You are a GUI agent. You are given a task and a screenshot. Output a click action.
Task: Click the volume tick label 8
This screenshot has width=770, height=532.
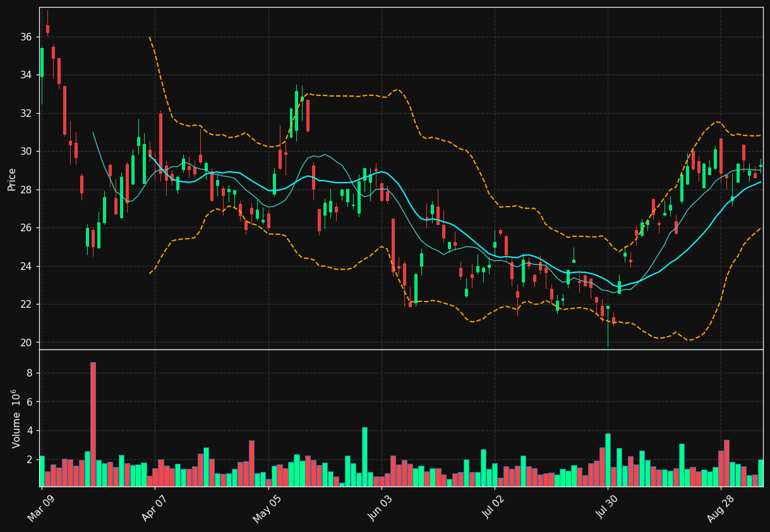(29, 373)
